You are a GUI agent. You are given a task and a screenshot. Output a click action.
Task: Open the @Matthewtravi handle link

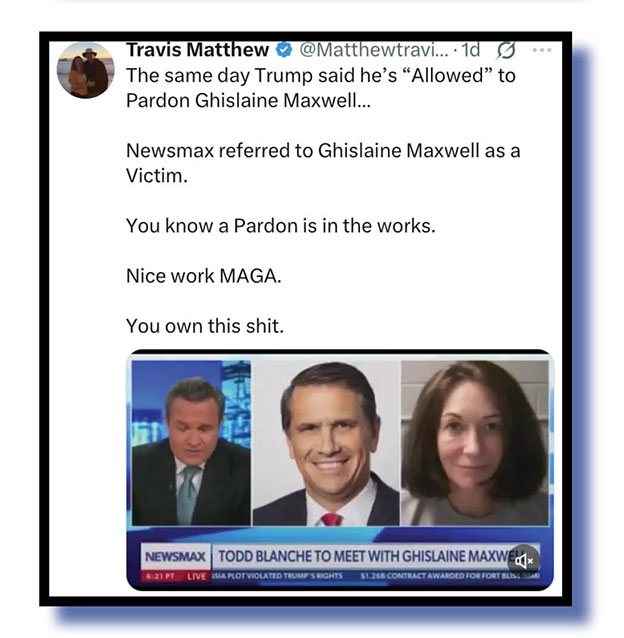tap(374, 50)
